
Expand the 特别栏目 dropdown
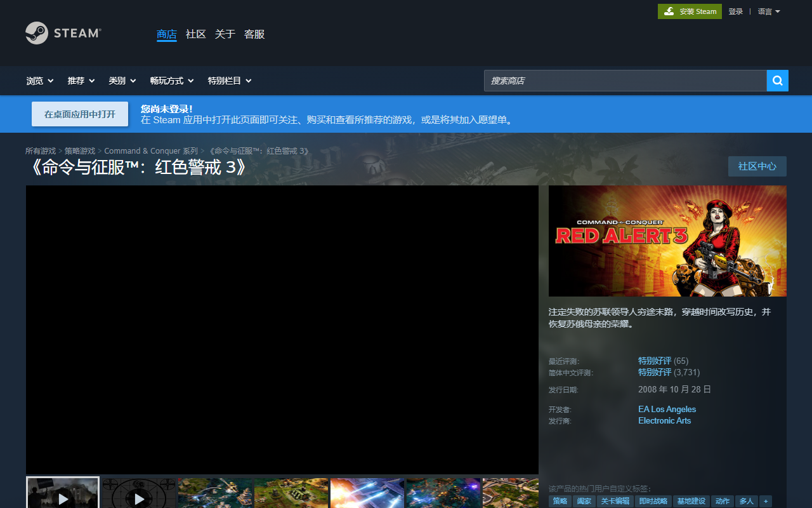point(230,81)
